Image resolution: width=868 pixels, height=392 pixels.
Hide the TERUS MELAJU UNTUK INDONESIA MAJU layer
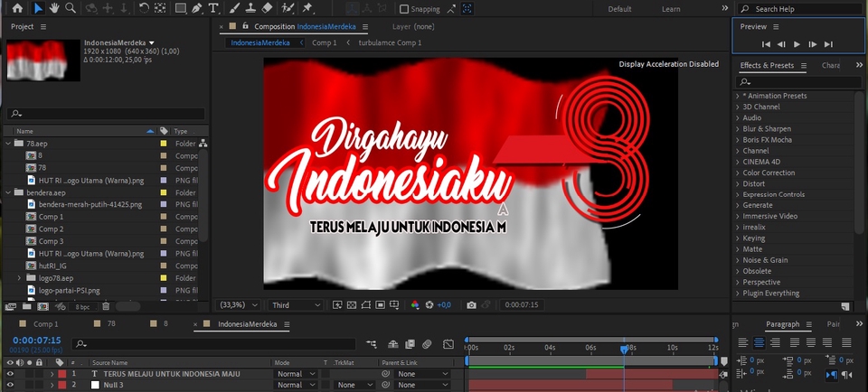10,374
